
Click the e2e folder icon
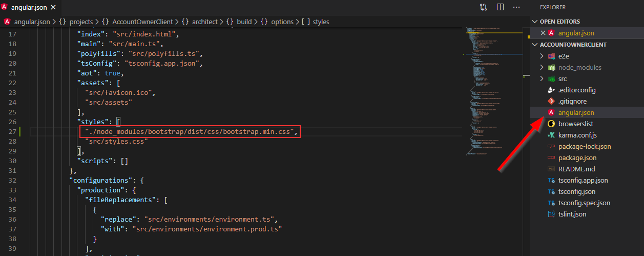(552, 56)
